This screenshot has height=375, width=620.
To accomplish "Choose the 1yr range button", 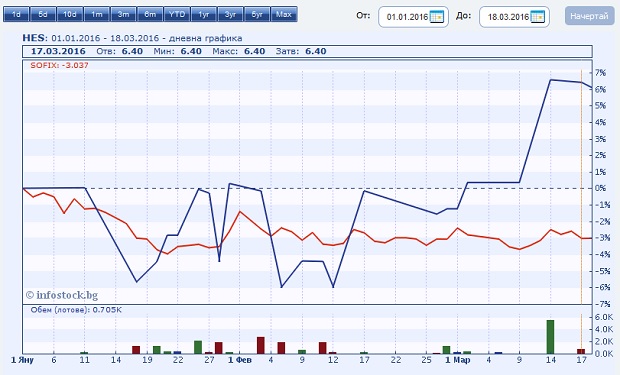I will pos(204,14).
